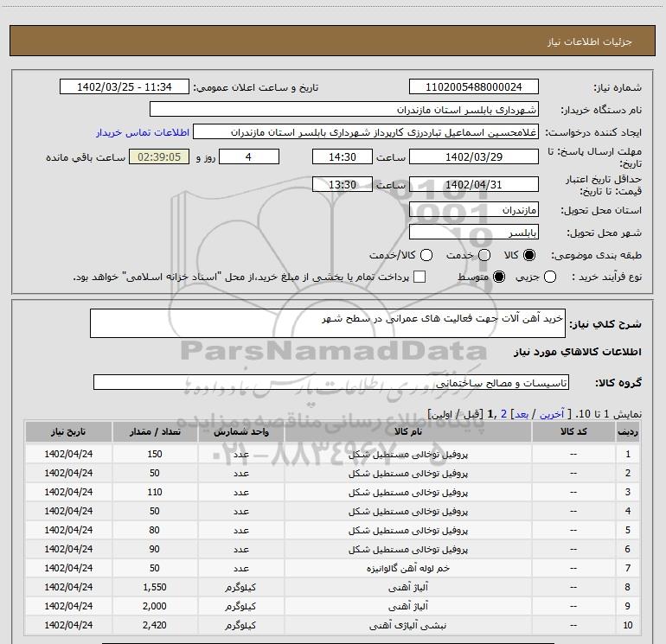The image size is (666, 644).
Task: Click delivery province field مازندران
Action: click(474, 209)
